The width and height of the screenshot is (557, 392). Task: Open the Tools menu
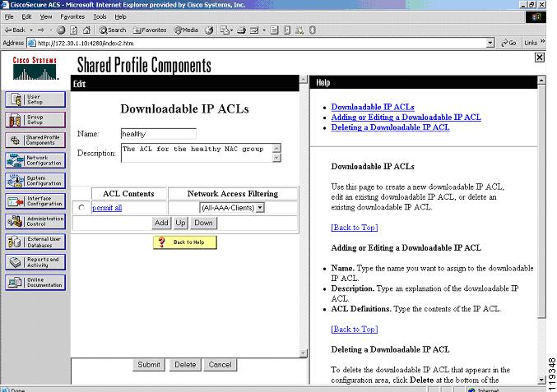100,16
